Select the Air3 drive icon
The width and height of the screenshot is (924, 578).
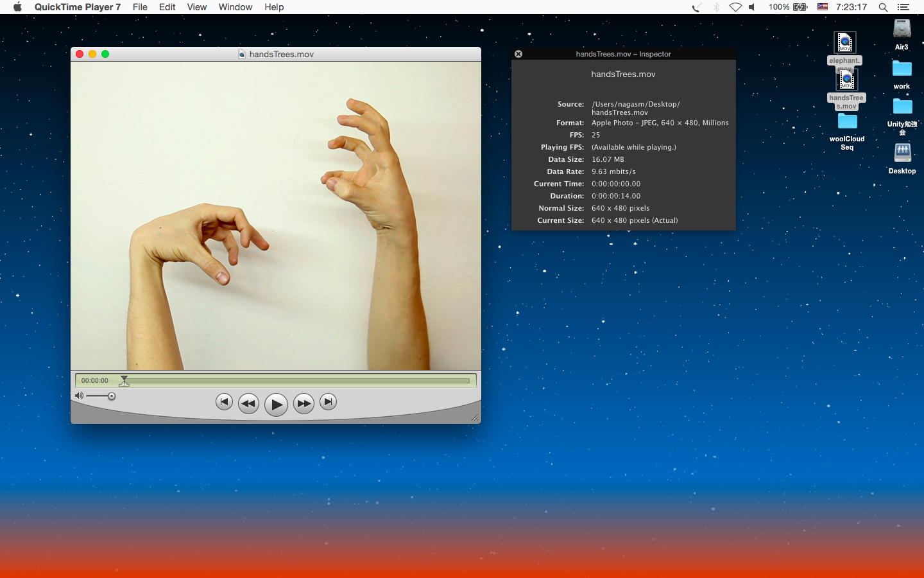click(x=902, y=30)
